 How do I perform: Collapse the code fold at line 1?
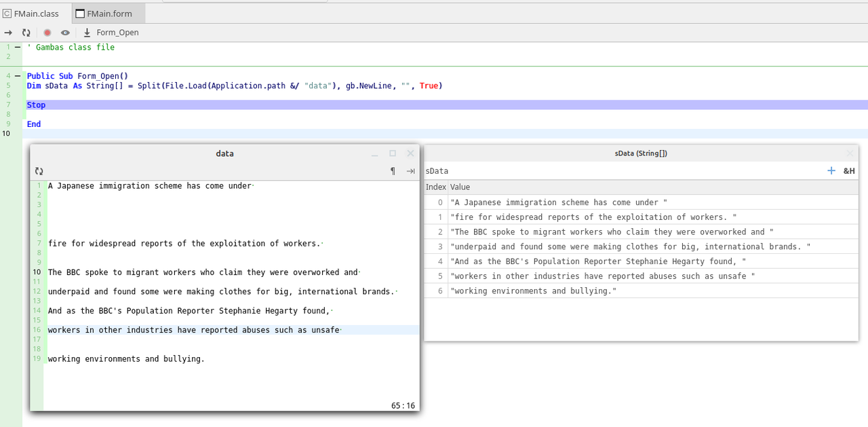coord(18,48)
